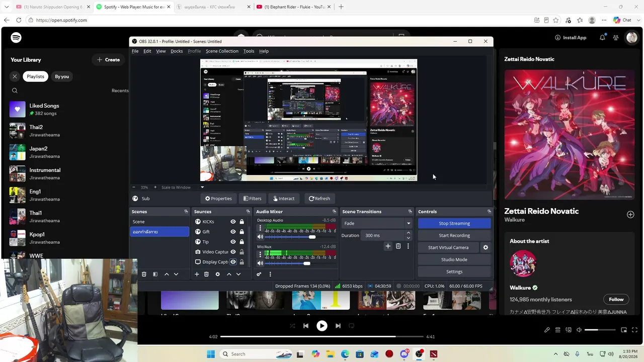This screenshot has height=362, width=644.
Task: Click Start Virtual Camera button
Action: (x=448, y=247)
